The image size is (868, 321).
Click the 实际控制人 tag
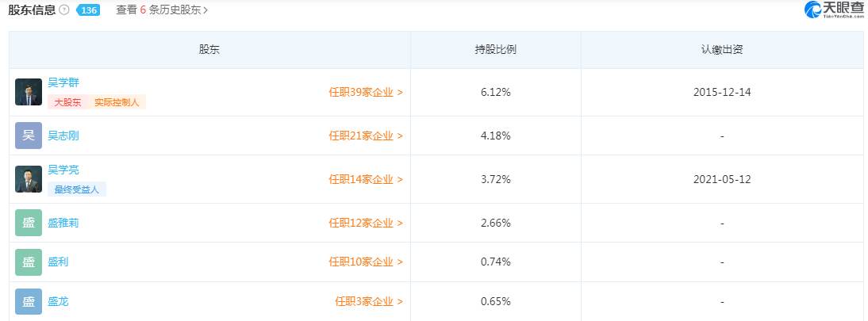click(117, 102)
